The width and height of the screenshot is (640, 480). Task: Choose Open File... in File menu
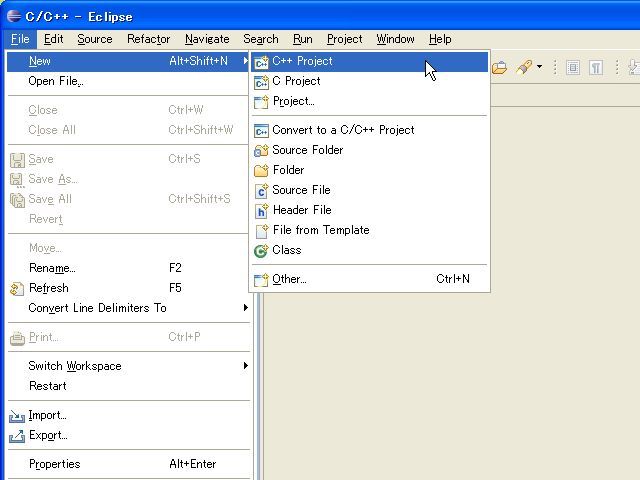[129, 81]
